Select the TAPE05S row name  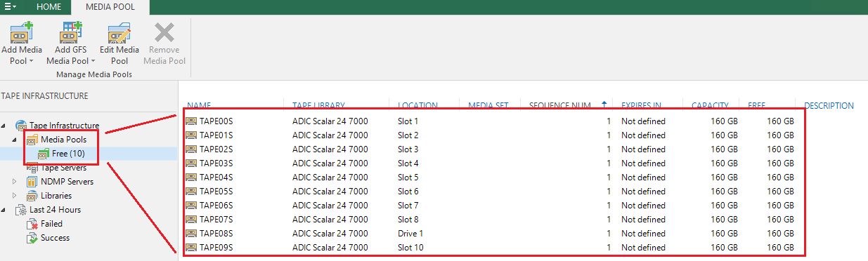point(216,192)
